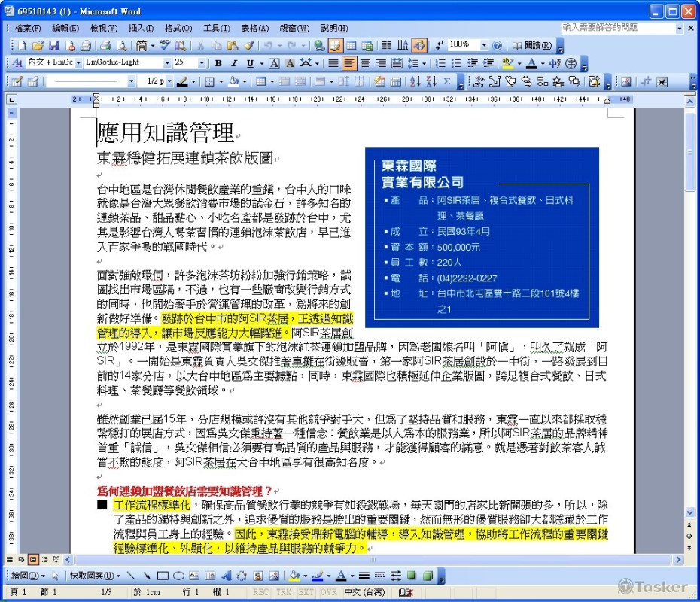Click the Microsoft Word Help icon
This screenshot has width=700, height=602.
pyautogui.click(x=497, y=45)
